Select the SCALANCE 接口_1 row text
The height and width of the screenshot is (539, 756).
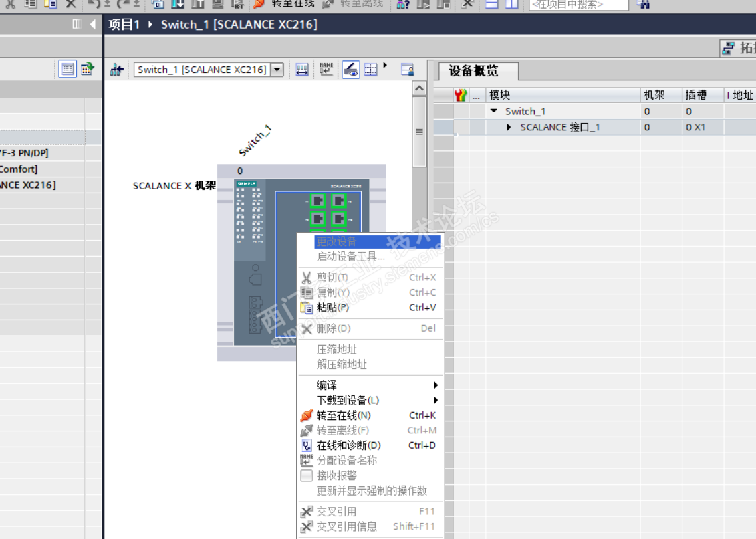pyautogui.click(x=559, y=127)
